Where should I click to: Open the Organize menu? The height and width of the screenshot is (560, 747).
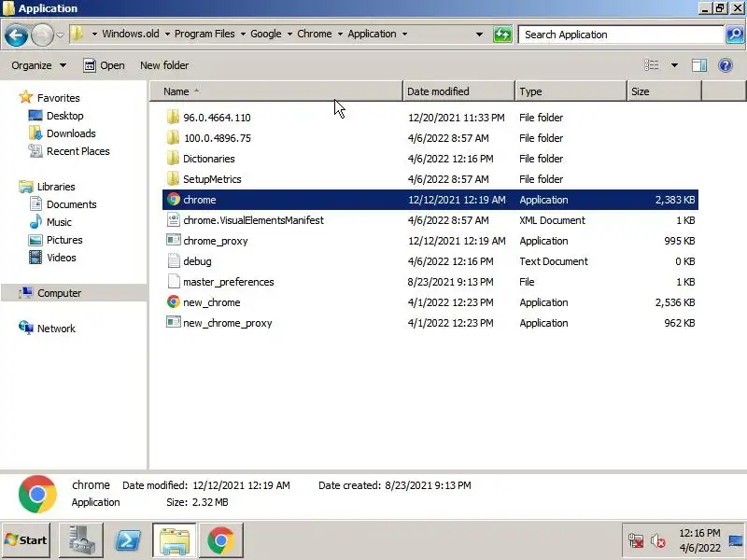pos(38,65)
